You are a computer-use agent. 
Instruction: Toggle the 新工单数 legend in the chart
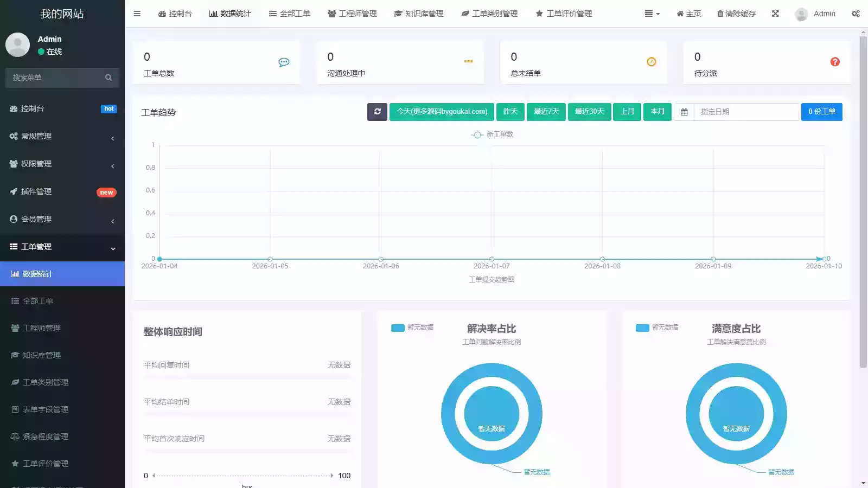[x=492, y=134]
